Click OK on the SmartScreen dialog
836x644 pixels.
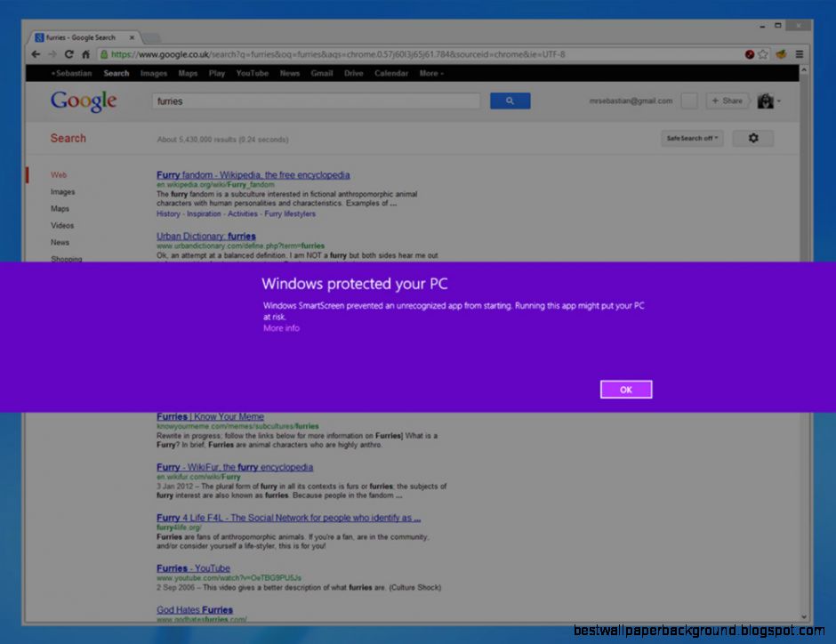[626, 390]
